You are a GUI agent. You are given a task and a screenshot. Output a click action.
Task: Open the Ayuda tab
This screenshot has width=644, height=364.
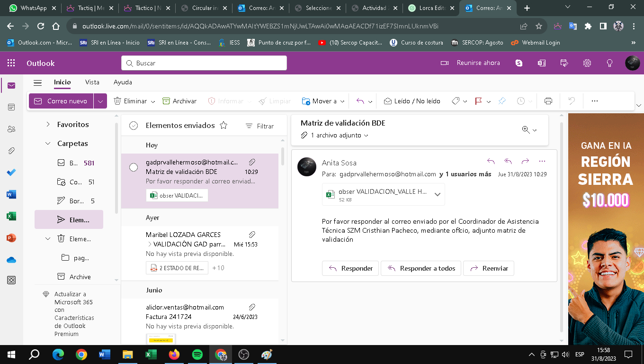[x=123, y=82]
